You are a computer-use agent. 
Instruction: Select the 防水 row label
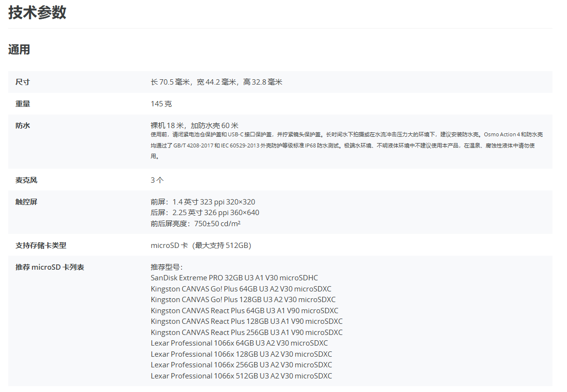pos(23,126)
